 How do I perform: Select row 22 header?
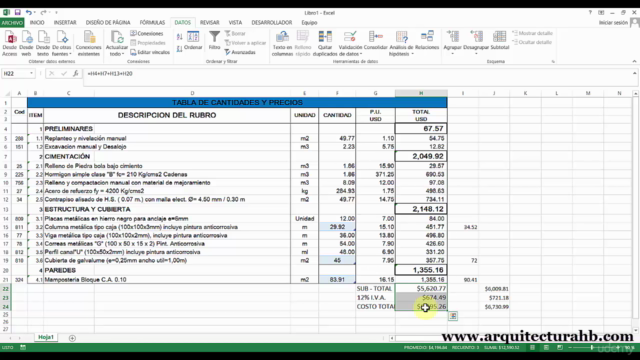(x=6, y=289)
